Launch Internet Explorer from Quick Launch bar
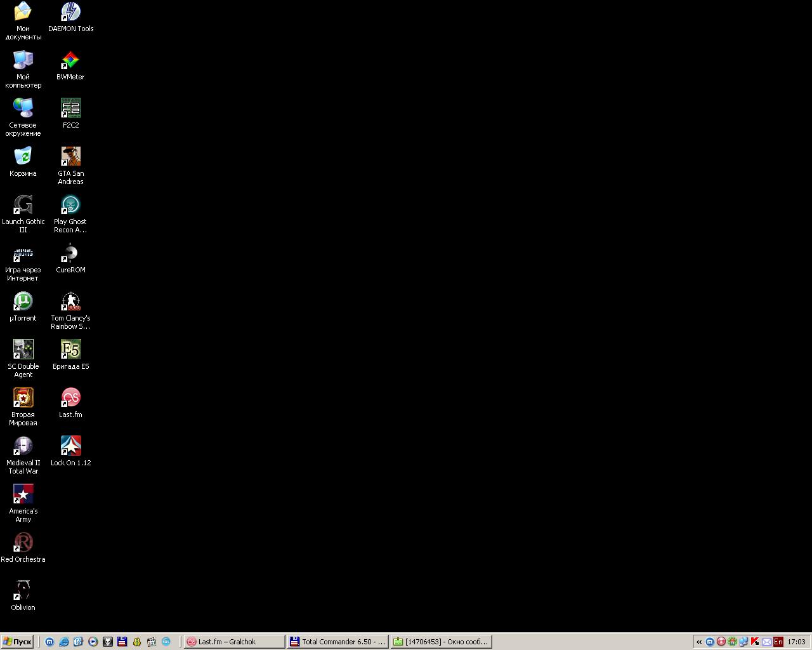This screenshot has width=812, height=650. [64, 642]
